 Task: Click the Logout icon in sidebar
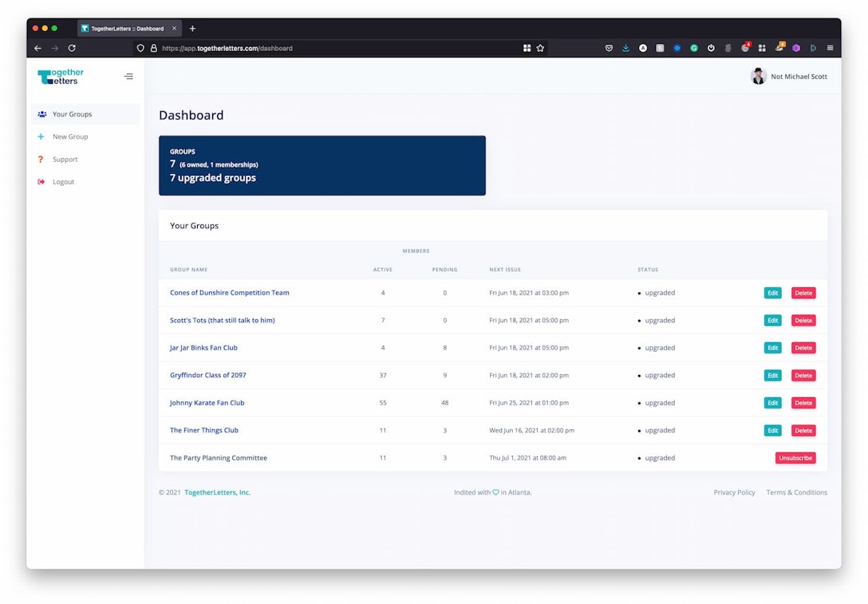(x=41, y=182)
